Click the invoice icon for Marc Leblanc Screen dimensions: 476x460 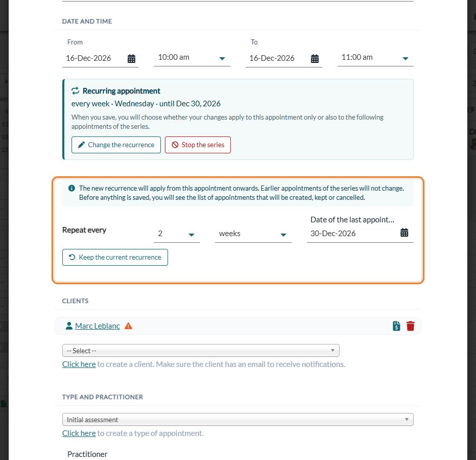click(396, 326)
